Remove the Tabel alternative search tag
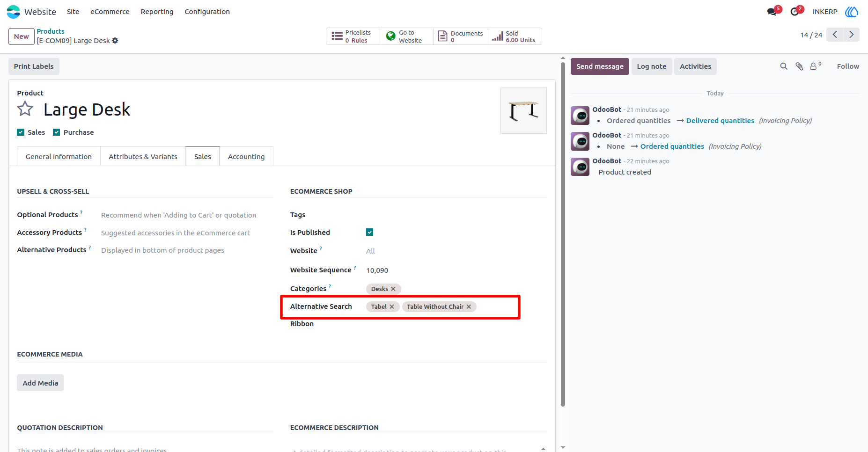 [392, 307]
